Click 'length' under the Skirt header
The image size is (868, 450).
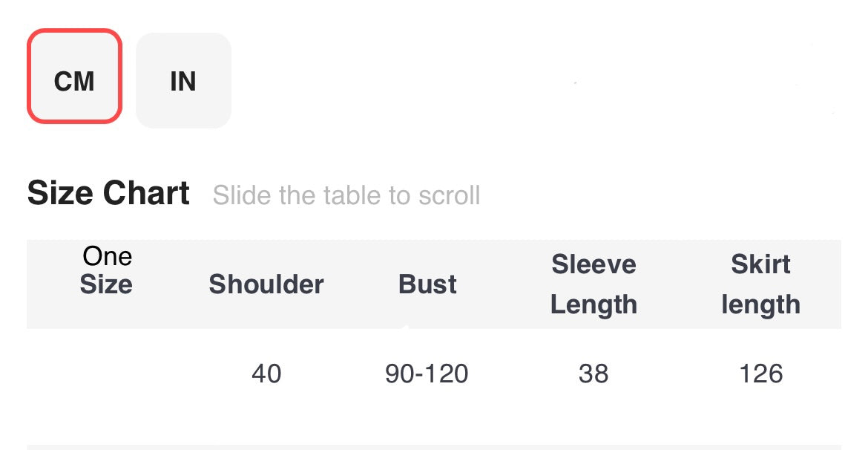point(760,304)
